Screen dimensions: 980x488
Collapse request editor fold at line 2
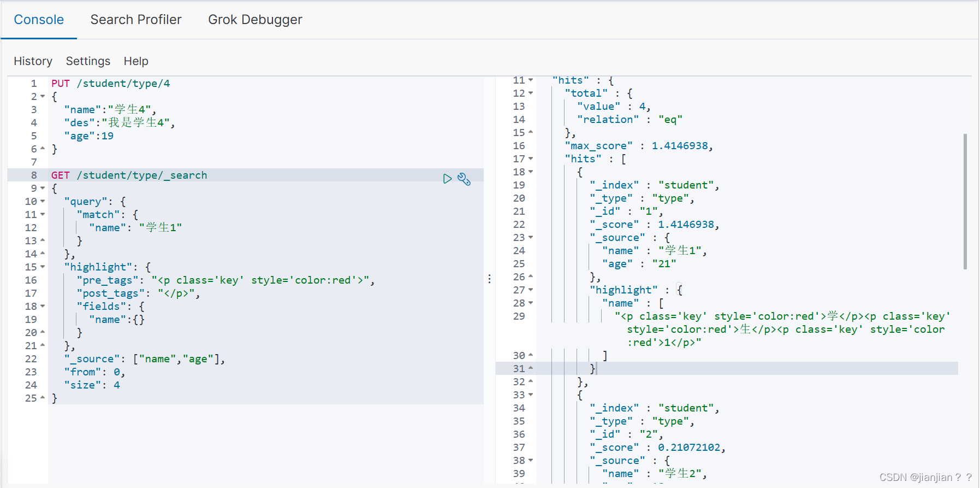pos(43,97)
